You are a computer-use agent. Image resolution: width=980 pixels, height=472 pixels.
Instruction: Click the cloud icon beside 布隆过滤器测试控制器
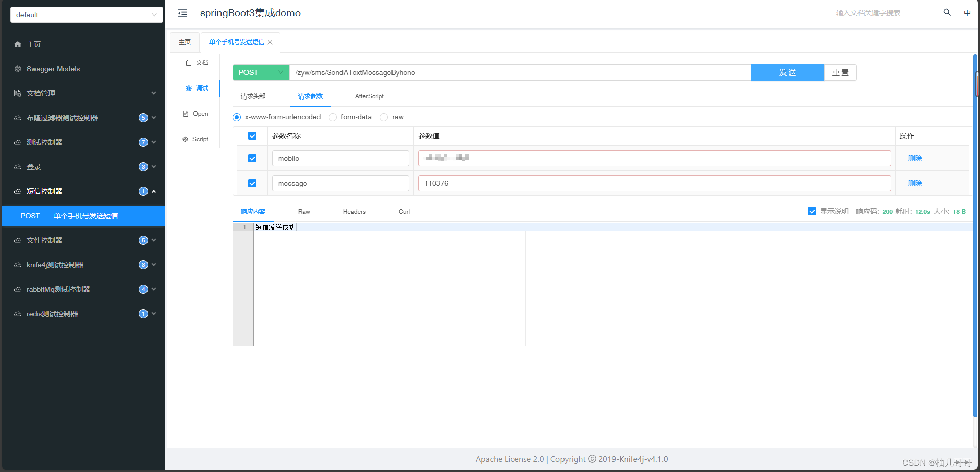pos(18,118)
